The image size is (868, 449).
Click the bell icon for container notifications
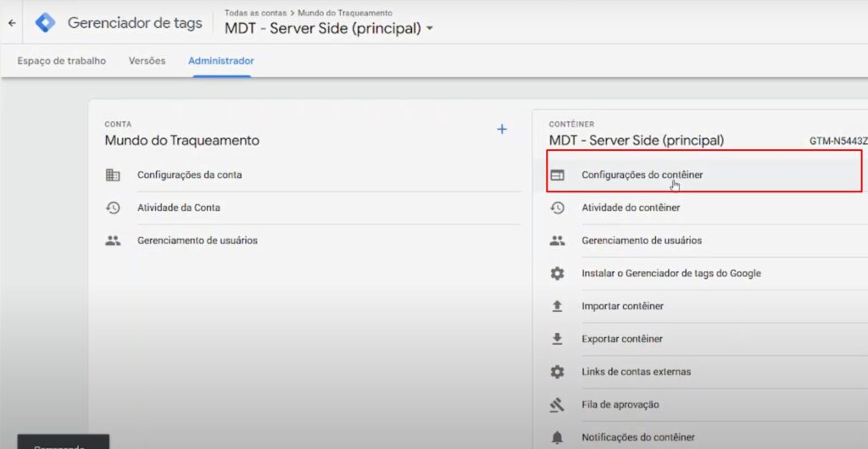pos(557,437)
